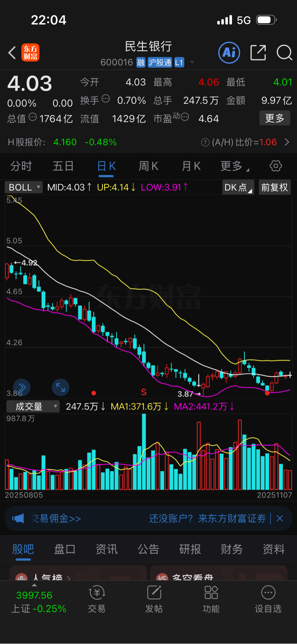Tap the back arrow icon
The image size is (297, 644).
click(12, 53)
